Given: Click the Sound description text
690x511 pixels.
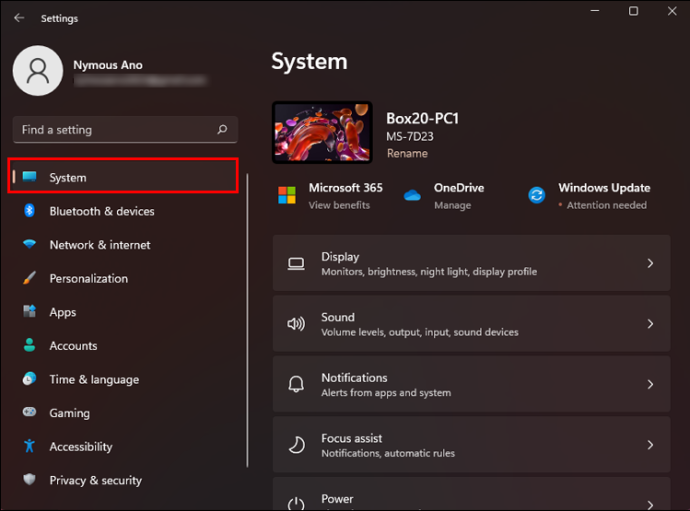Looking at the screenshot, I should [x=419, y=332].
